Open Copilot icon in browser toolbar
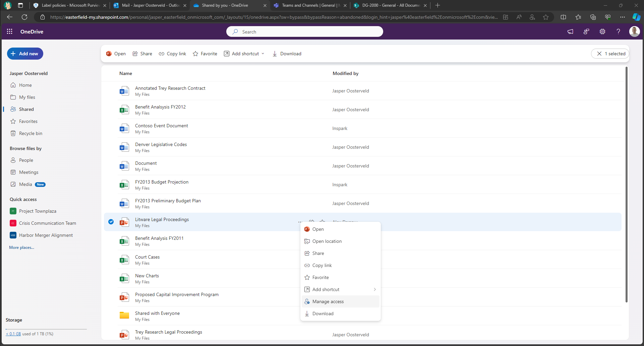 636,17
